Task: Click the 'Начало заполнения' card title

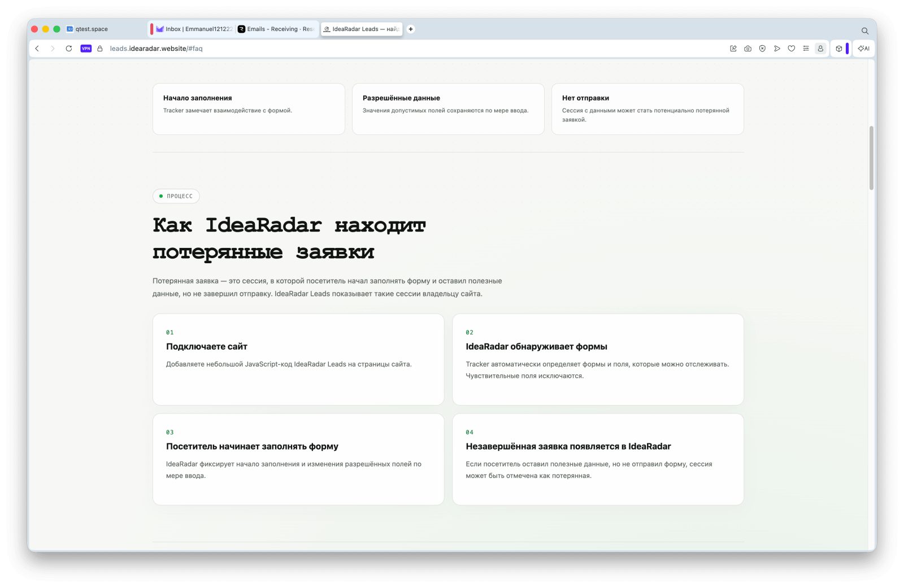Action: click(197, 98)
